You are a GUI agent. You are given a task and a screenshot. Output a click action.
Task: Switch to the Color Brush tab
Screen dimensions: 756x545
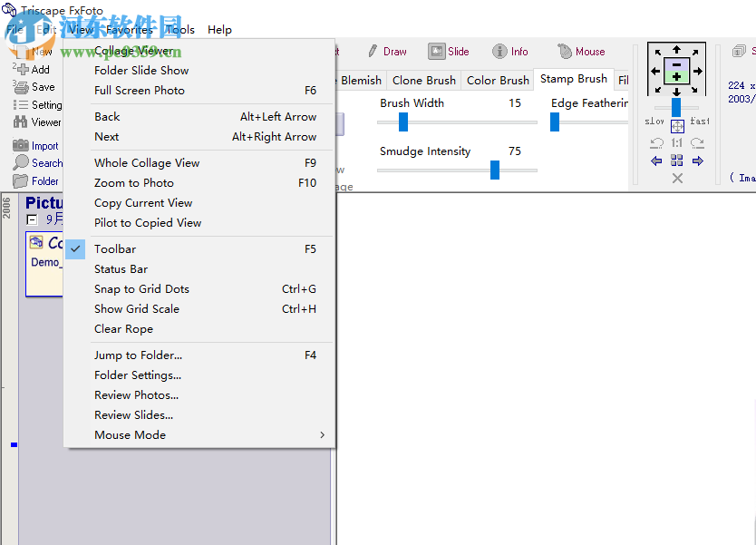[x=498, y=80]
